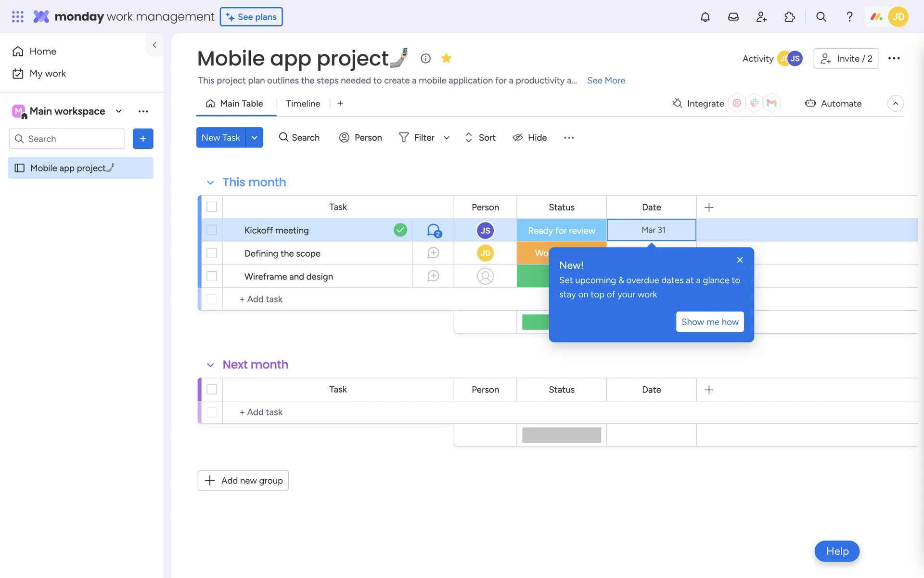Open the inbox tray icon
Screen dimensions: 924x578
pos(733,17)
